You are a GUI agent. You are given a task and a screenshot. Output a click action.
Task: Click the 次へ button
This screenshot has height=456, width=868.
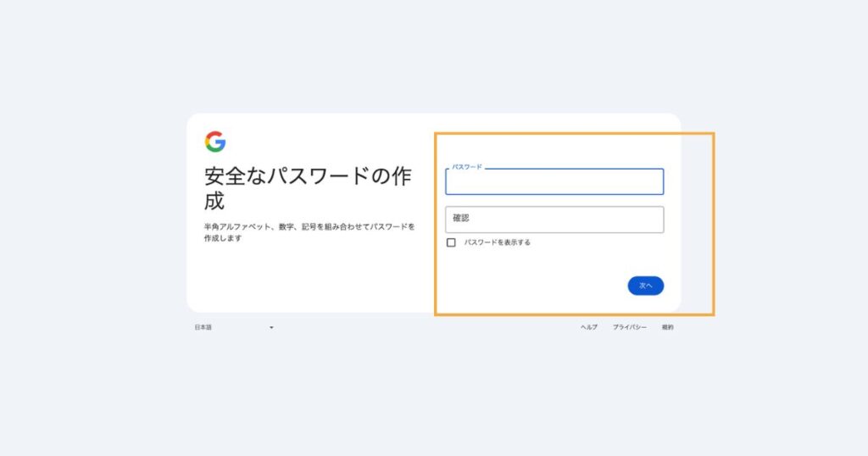(x=645, y=286)
